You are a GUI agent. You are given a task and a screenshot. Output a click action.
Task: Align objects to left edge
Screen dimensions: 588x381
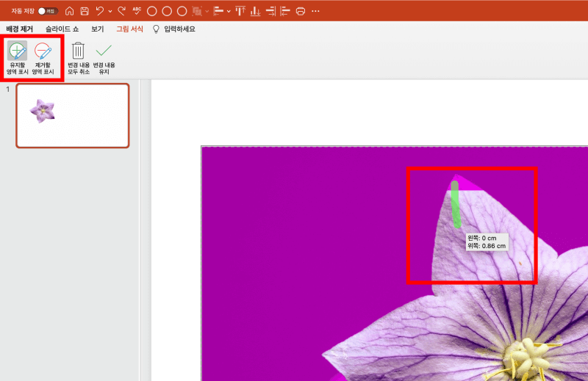(x=285, y=11)
